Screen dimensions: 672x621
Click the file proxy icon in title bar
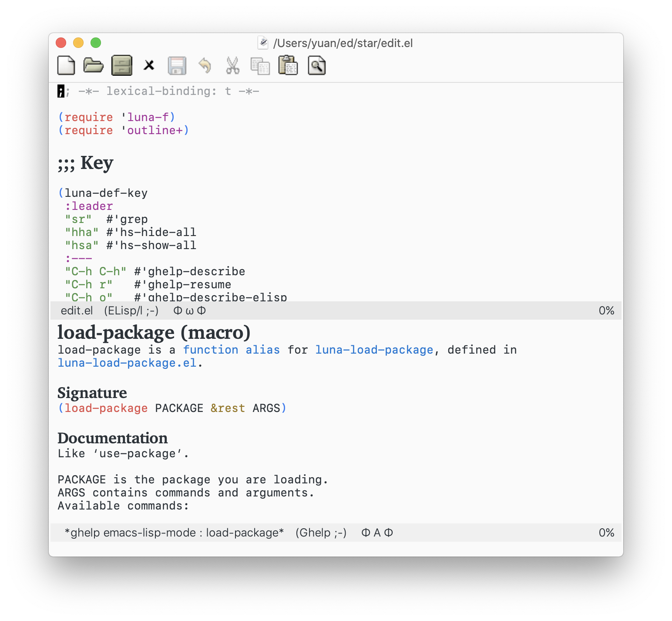point(263,43)
